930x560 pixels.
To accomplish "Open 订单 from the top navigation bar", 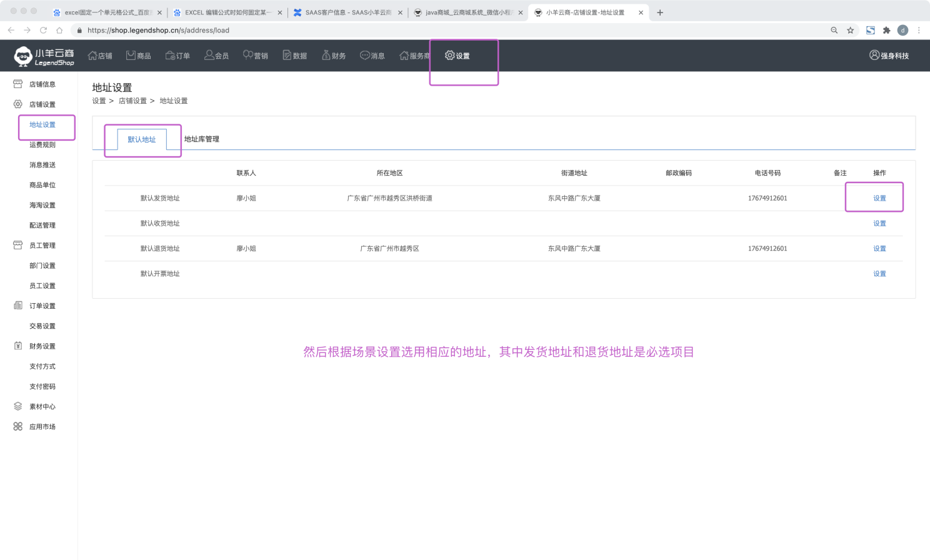I will (x=177, y=56).
